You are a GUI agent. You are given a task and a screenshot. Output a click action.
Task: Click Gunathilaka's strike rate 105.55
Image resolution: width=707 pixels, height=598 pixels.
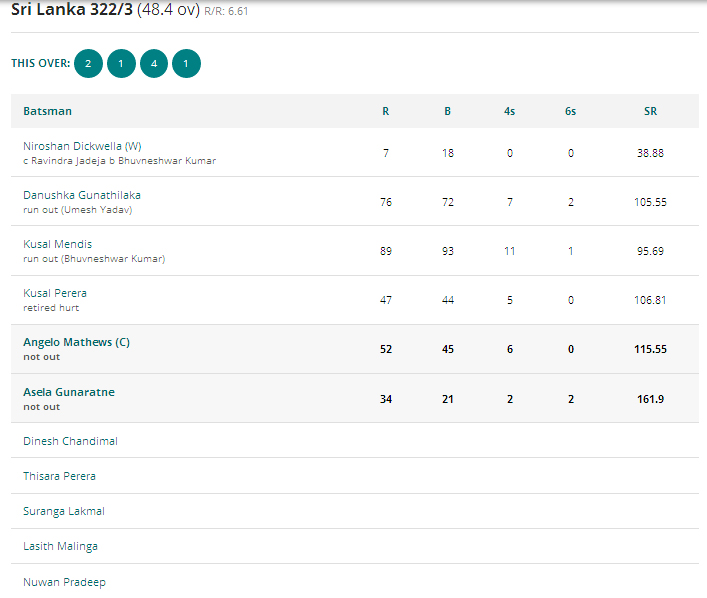click(650, 202)
